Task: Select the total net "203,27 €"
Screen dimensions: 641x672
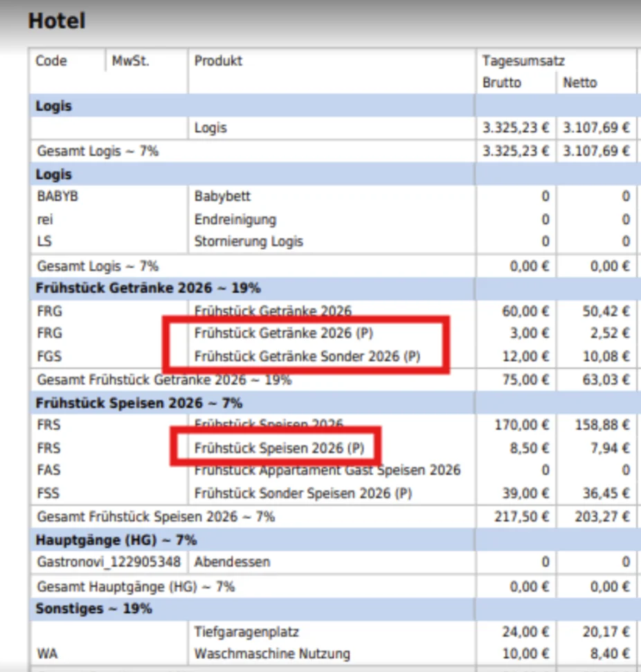Action: point(602,516)
